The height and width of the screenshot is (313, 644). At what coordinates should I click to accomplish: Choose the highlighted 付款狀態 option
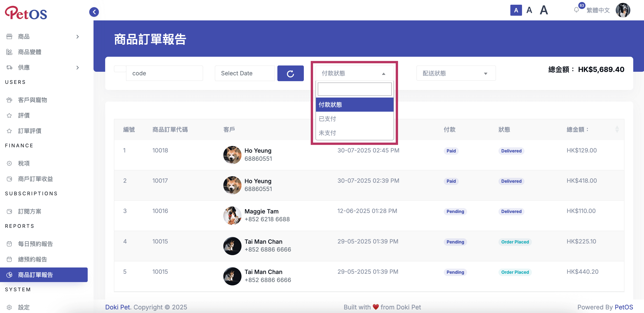coord(355,104)
